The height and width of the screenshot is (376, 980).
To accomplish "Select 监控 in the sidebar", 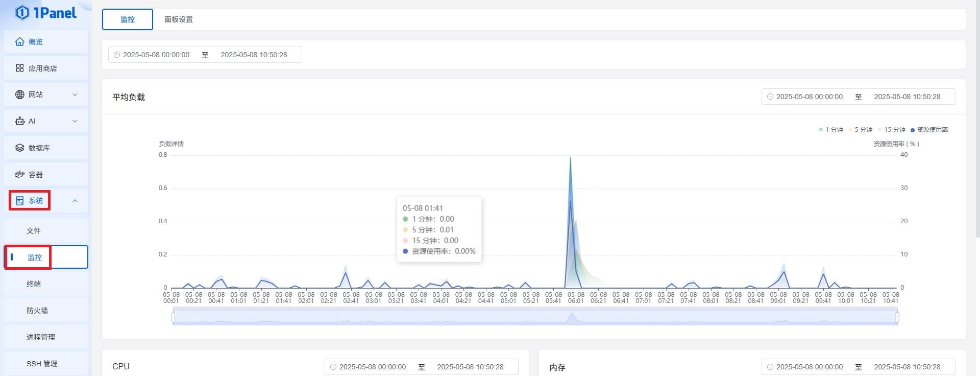I will [x=46, y=257].
